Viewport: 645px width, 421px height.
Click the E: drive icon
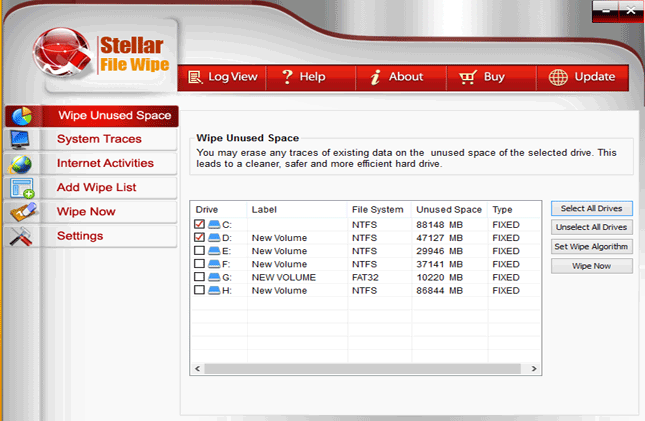tap(214, 251)
